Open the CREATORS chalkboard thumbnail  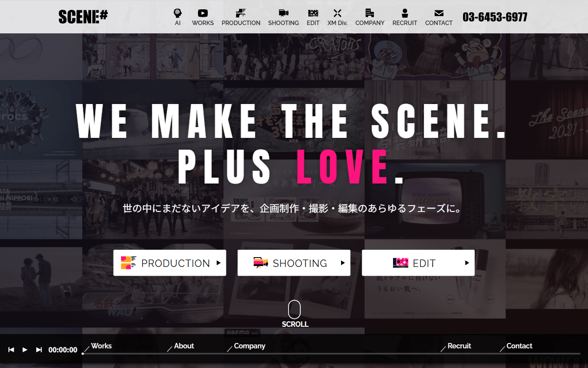(x=294, y=57)
